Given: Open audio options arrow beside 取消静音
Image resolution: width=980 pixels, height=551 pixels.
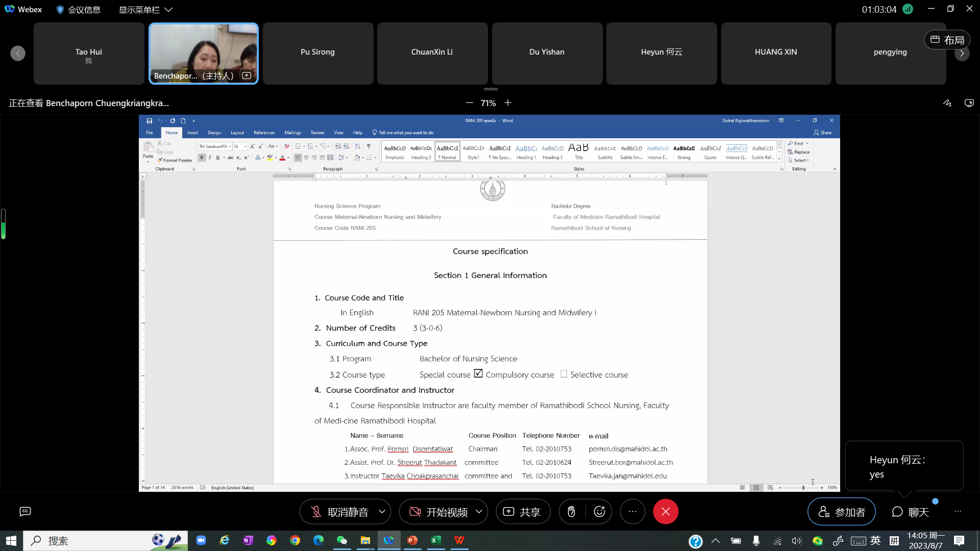Looking at the screenshot, I should tap(382, 512).
